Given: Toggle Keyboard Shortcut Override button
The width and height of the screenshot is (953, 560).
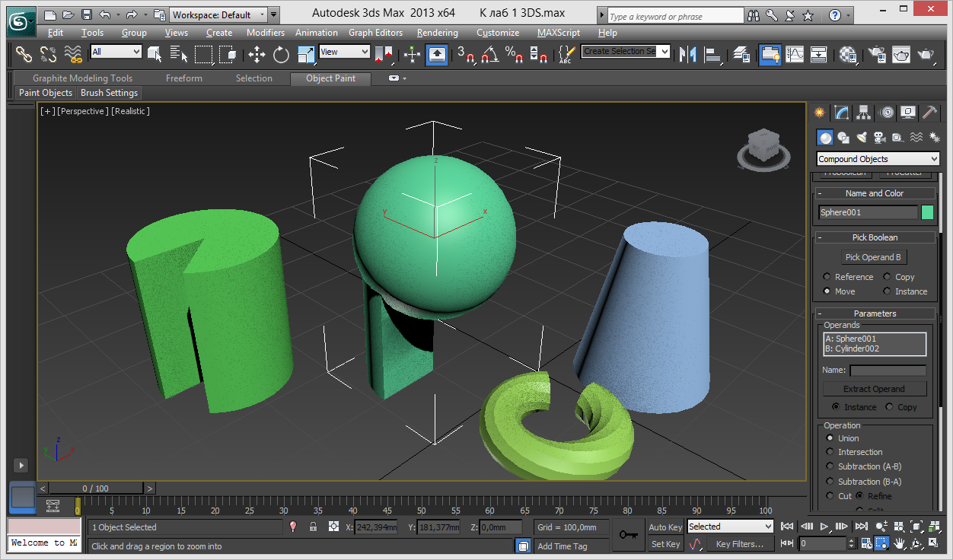Looking at the screenshot, I should click(437, 54).
